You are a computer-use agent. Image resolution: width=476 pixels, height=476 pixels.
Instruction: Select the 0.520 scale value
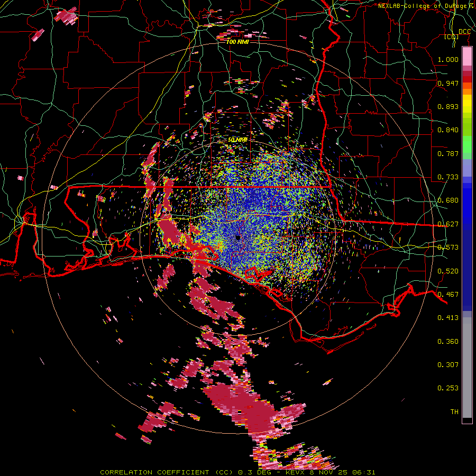(448, 271)
